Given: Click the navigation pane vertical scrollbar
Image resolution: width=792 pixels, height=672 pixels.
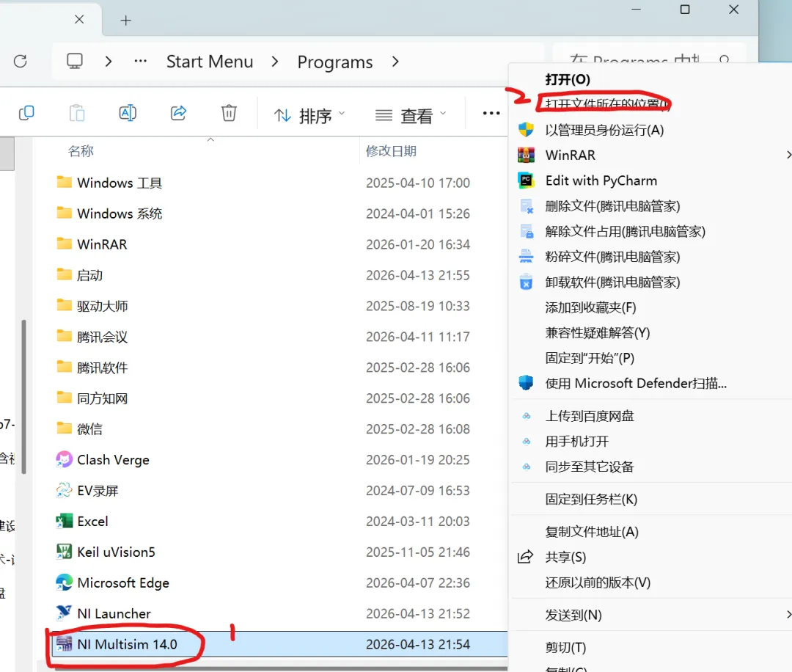Looking at the screenshot, I should (x=23, y=397).
